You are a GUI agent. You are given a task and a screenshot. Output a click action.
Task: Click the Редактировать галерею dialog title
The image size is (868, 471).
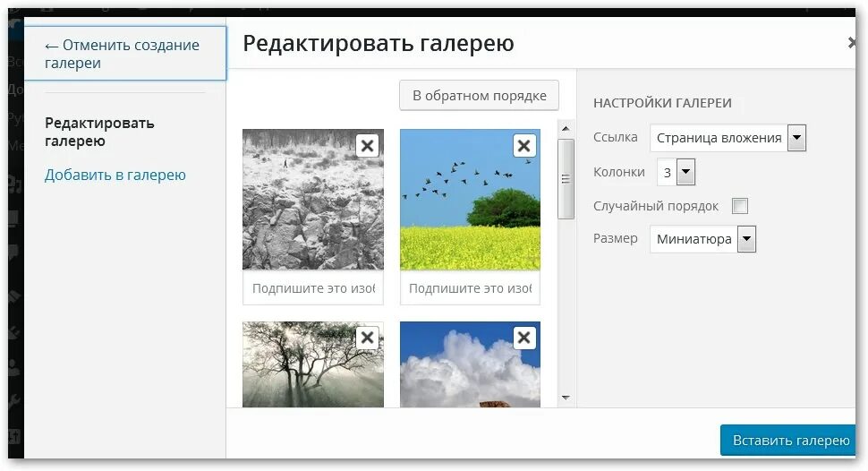(379, 43)
